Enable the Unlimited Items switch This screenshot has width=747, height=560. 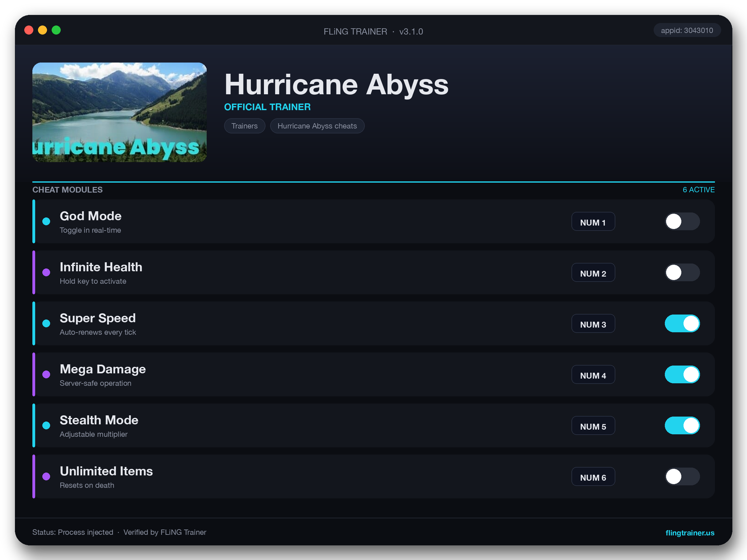coord(682,476)
